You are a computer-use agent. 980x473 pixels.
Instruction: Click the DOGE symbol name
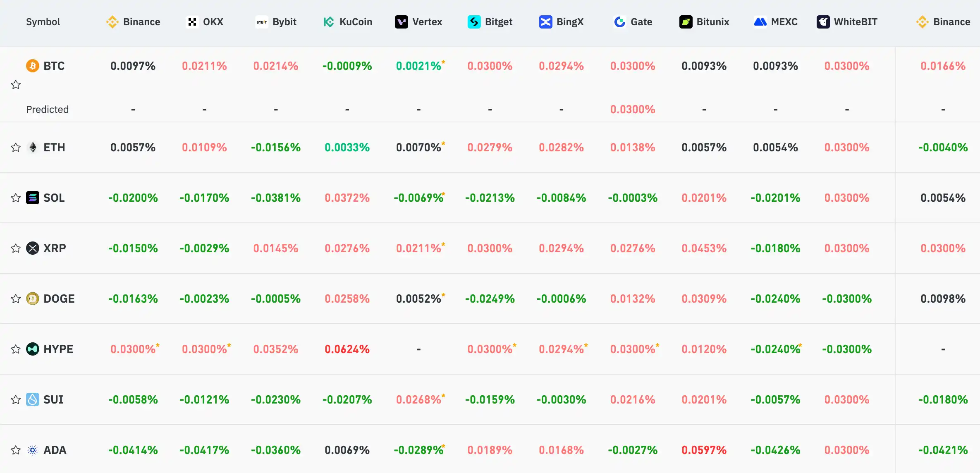pos(59,299)
